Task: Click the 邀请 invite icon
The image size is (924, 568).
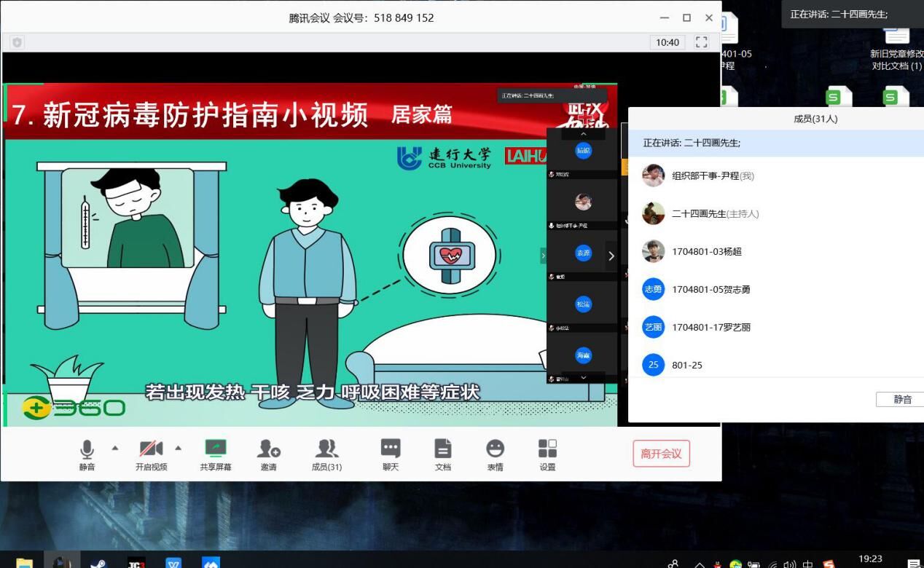Action: click(268, 454)
